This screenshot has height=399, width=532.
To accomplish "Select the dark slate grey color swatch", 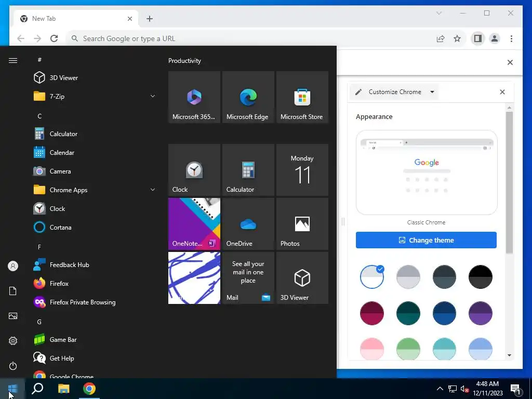I will pos(444,277).
